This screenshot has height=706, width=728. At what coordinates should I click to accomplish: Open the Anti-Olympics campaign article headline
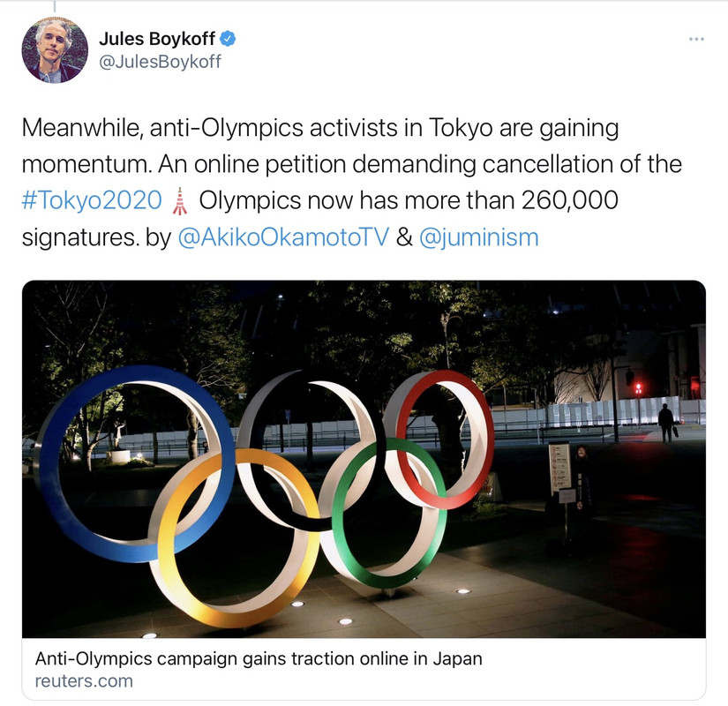[259, 658]
